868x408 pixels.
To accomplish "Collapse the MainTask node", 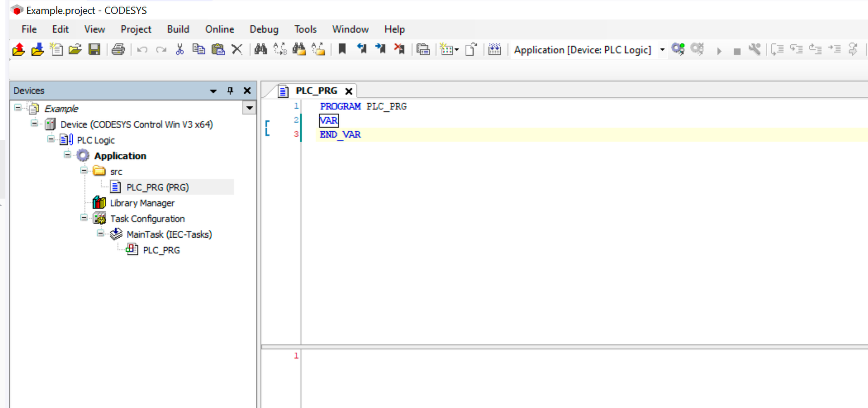I will click(100, 233).
